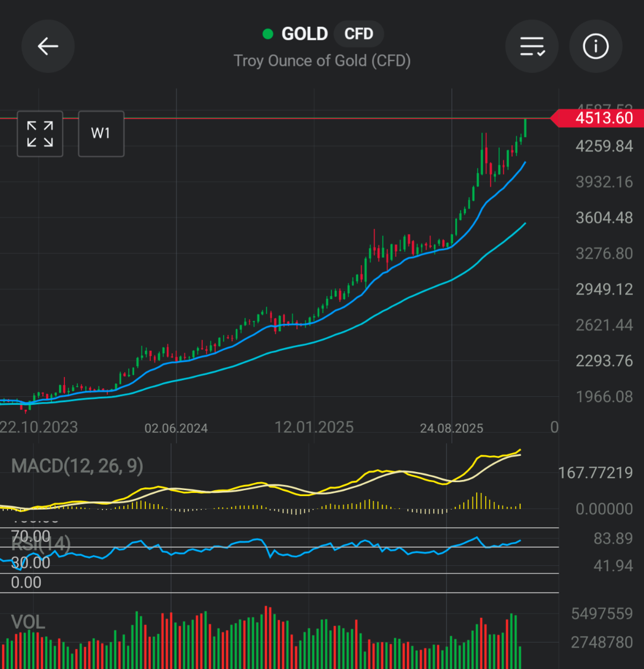Tap the 5497559 volume scale value

(602, 614)
